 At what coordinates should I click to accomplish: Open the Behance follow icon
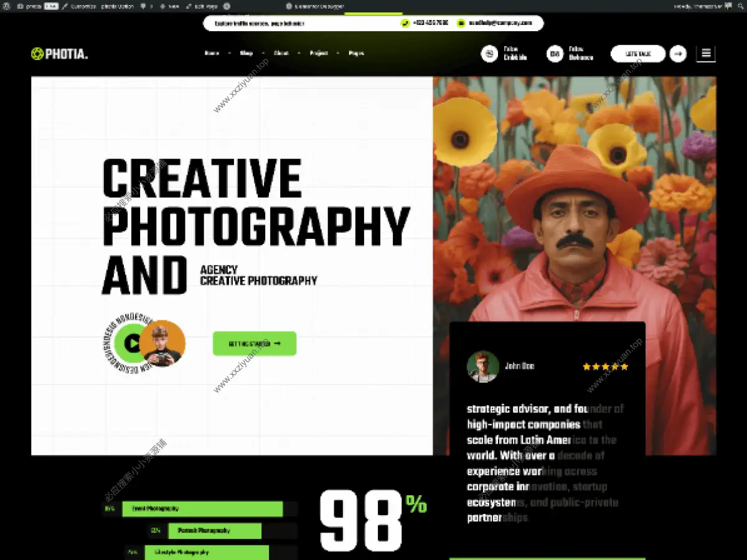click(555, 54)
